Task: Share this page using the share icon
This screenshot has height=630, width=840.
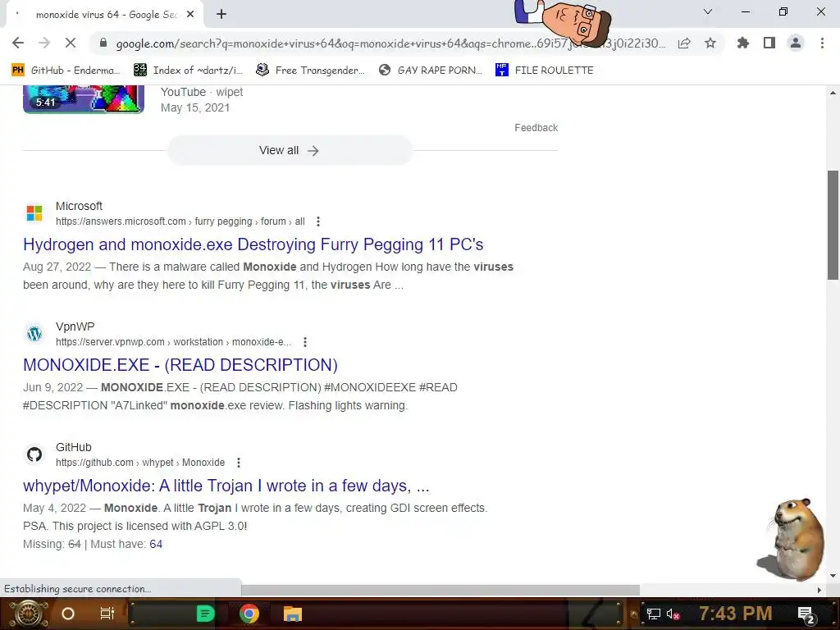Action: pos(684,43)
